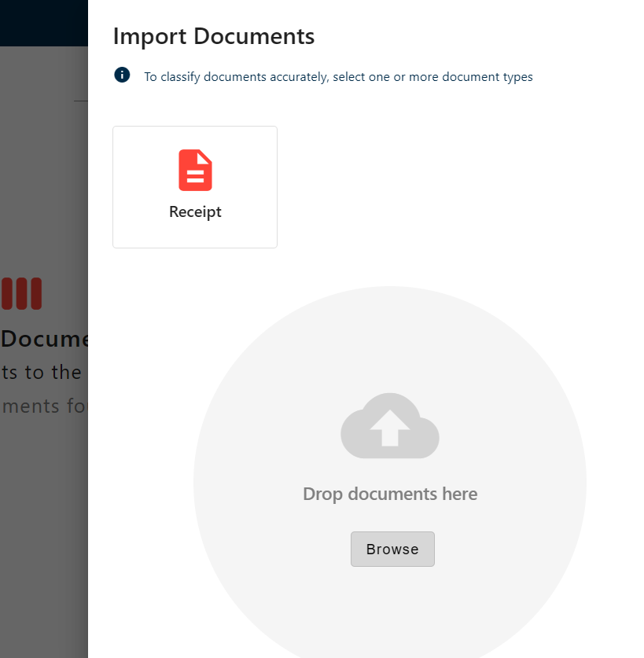644x658 pixels.
Task: Click the thin divider line behind the panel
Action: pyautogui.click(x=81, y=101)
